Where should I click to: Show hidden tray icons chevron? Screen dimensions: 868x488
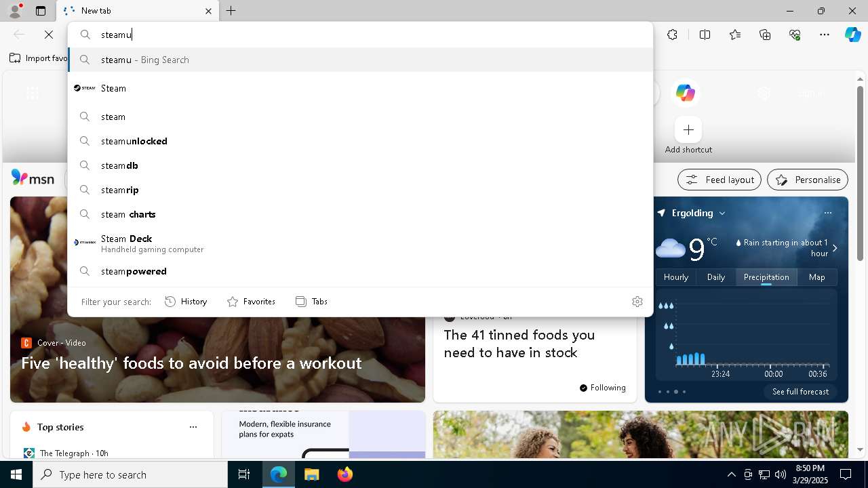pyautogui.click(x=731, y=474)
